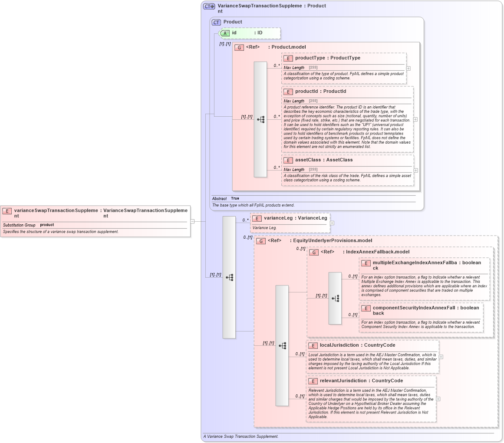
Task: Click the productId : ProductId label
Action: [x=320, y=91]
